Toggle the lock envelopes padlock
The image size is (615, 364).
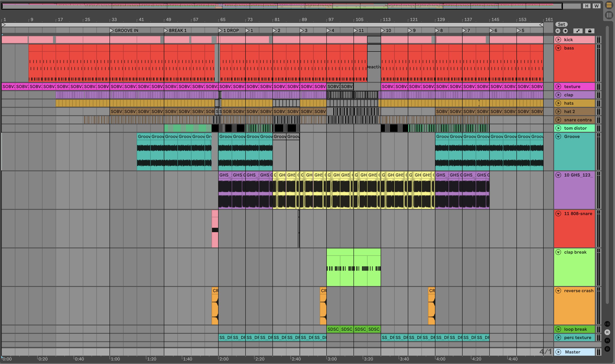(x=590, y=31)
